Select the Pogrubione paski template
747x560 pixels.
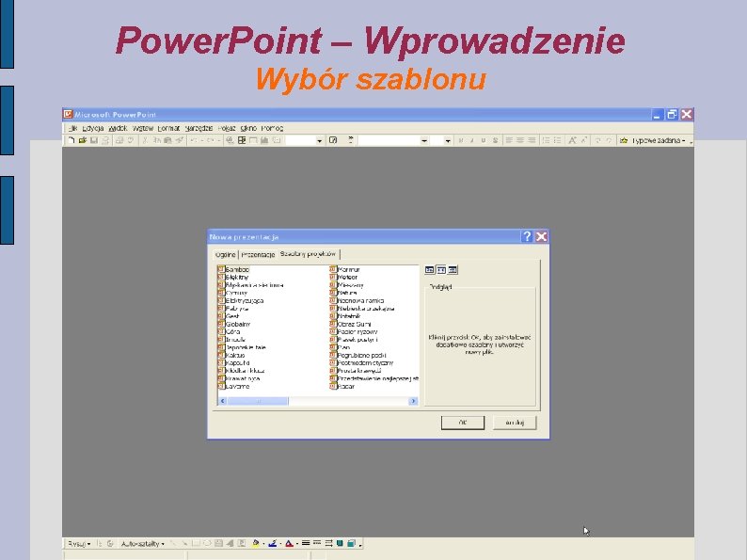(x=358, y=355)
